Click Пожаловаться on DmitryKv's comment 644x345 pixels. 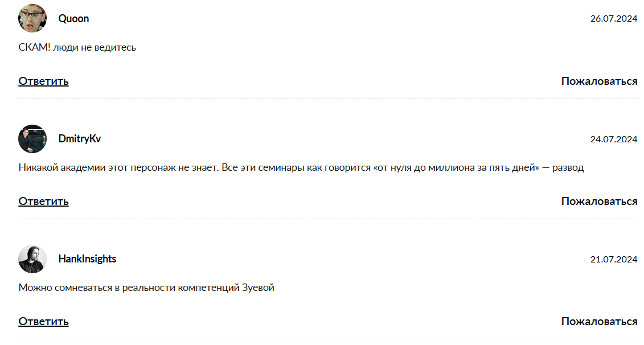point(600,201)
